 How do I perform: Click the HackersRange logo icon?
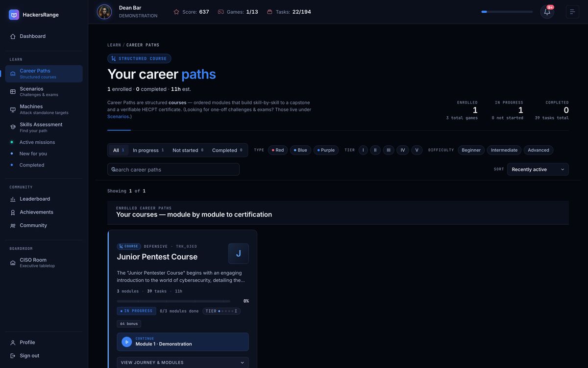pyautogui.click(x=14, y=15)
